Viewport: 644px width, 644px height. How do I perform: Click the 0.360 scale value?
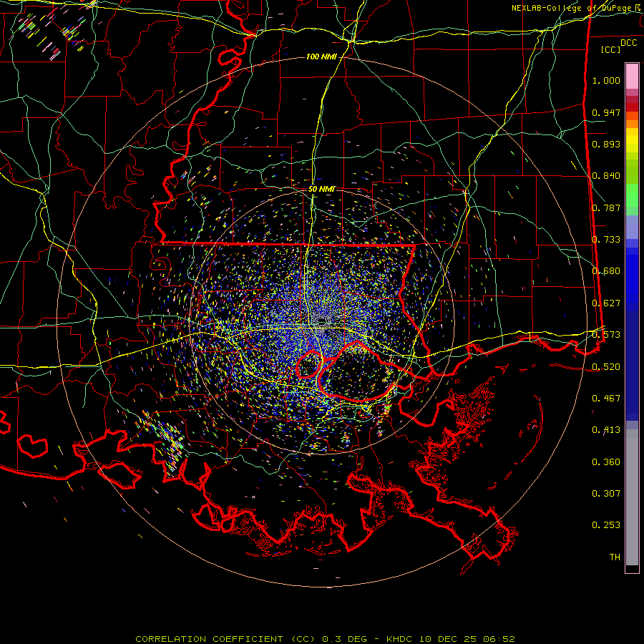606,462
